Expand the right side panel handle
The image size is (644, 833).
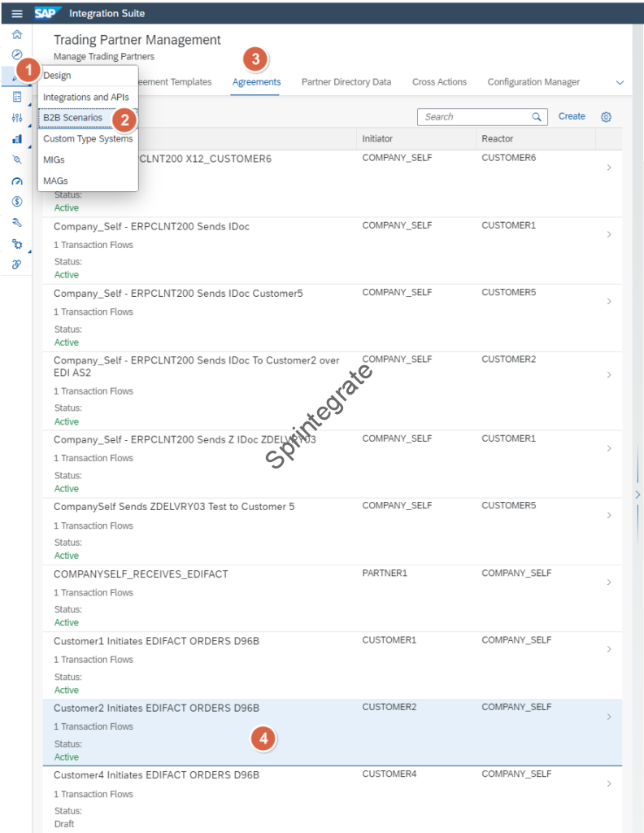coord(637,494)
